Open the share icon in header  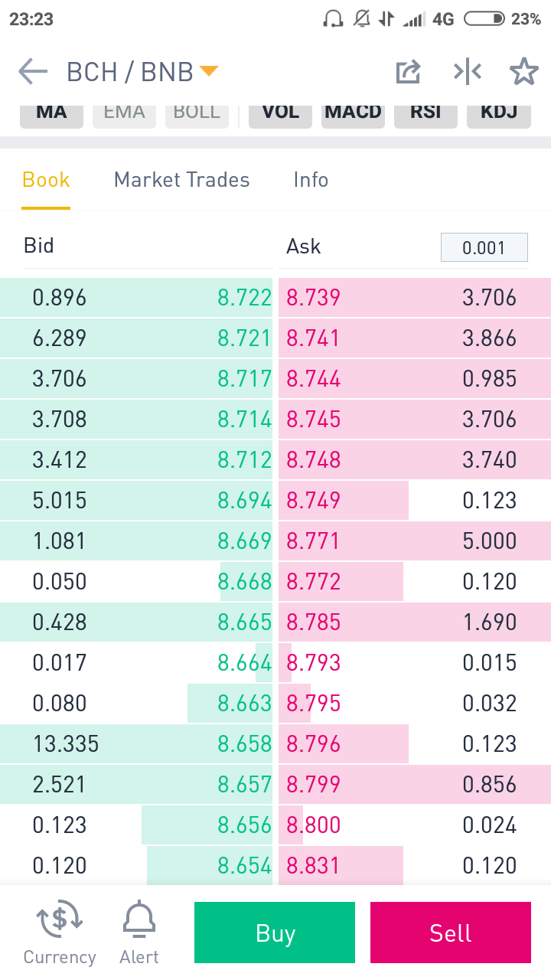point(409,72)
